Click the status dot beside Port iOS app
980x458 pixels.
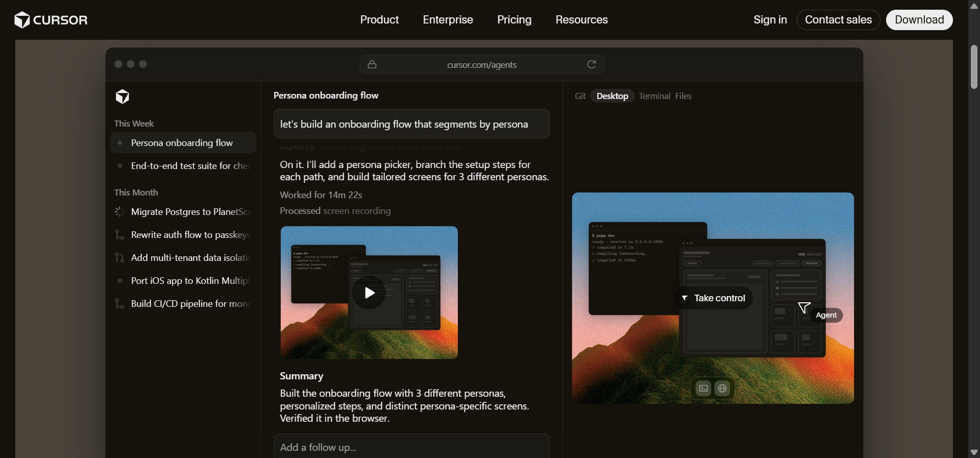tap(119, 280)
